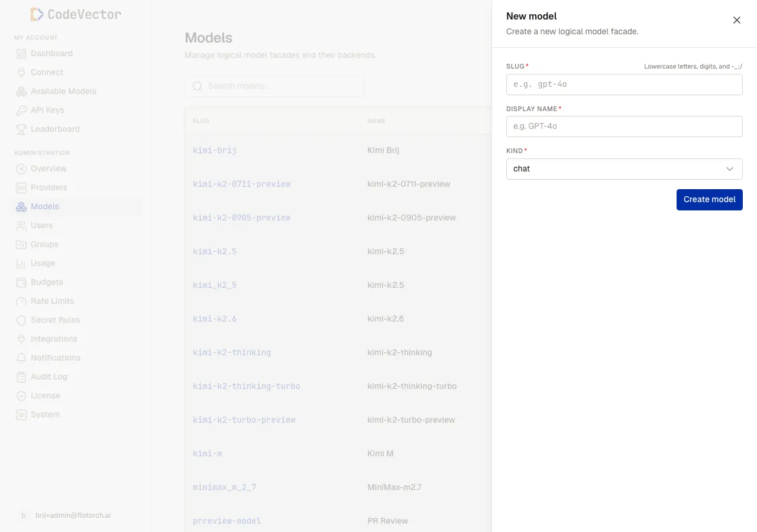
Task: Click the Dashboard sidebar icon
Action: pyautogui.click(x=21, y=53)
